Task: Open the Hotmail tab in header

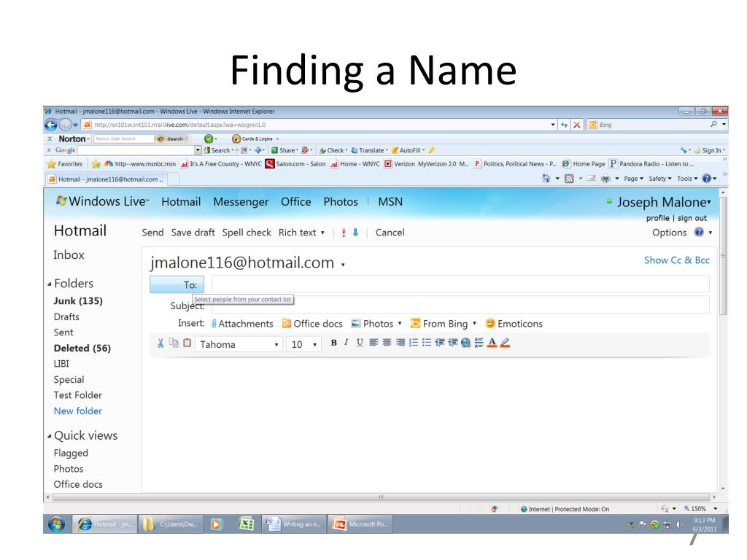Action: pyautogui.click(x=181, y=202)
